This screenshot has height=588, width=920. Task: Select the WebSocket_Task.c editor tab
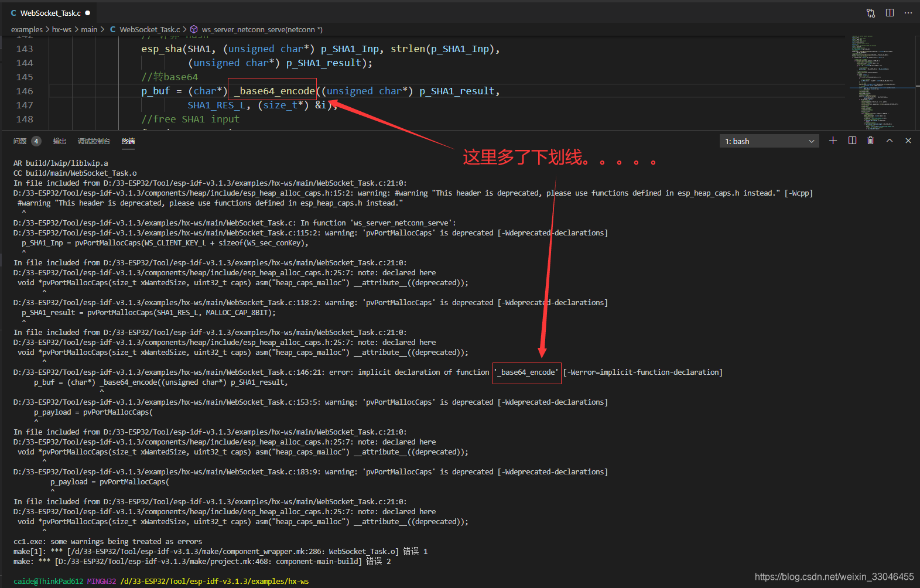point(50,13)
